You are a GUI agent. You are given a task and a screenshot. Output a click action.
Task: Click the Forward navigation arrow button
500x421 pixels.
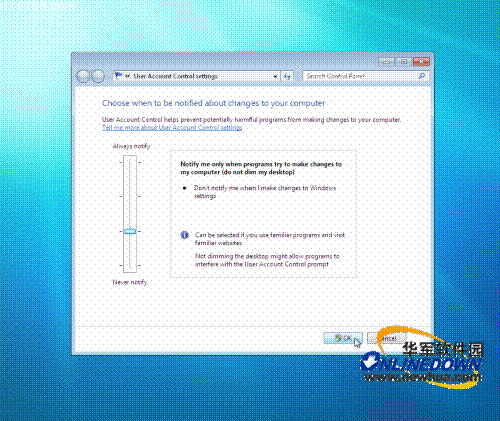pos(98,76)
